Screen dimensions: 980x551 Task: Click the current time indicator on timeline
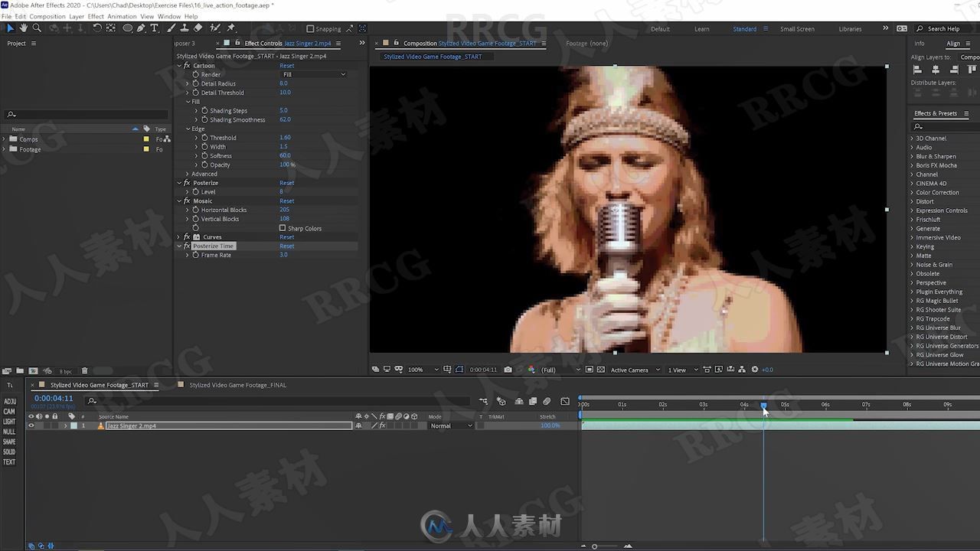(x=763, y=405)
